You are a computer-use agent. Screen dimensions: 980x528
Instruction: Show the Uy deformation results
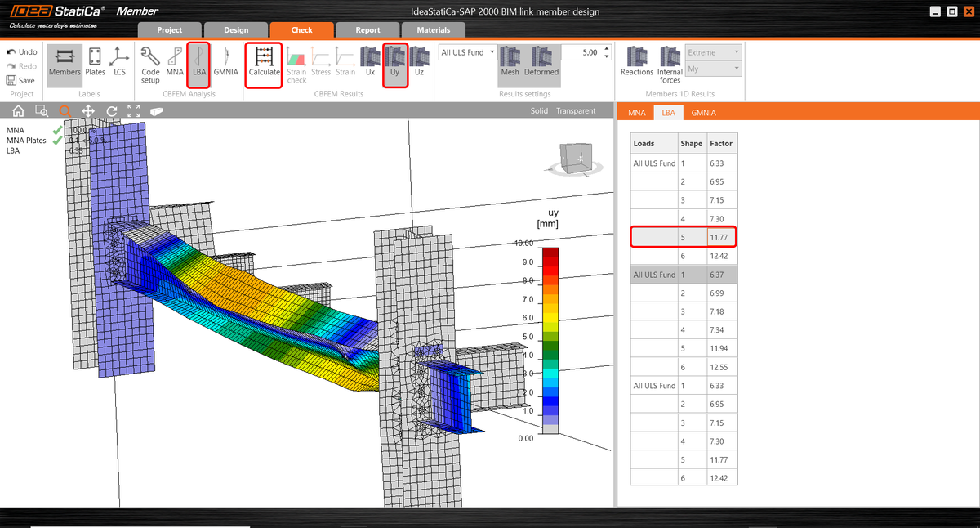pos(395,64)
